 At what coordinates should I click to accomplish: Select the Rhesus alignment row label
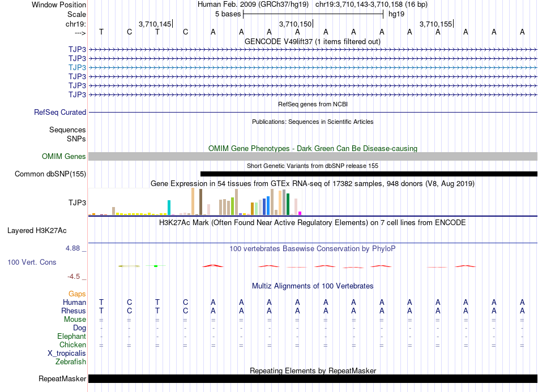coord(74,311)
